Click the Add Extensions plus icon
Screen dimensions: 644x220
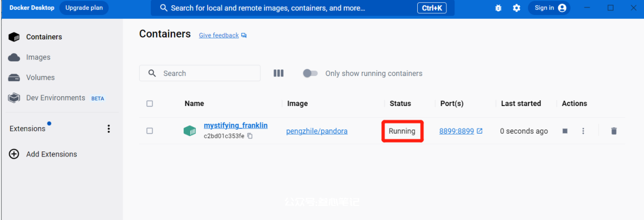[14, 154]
